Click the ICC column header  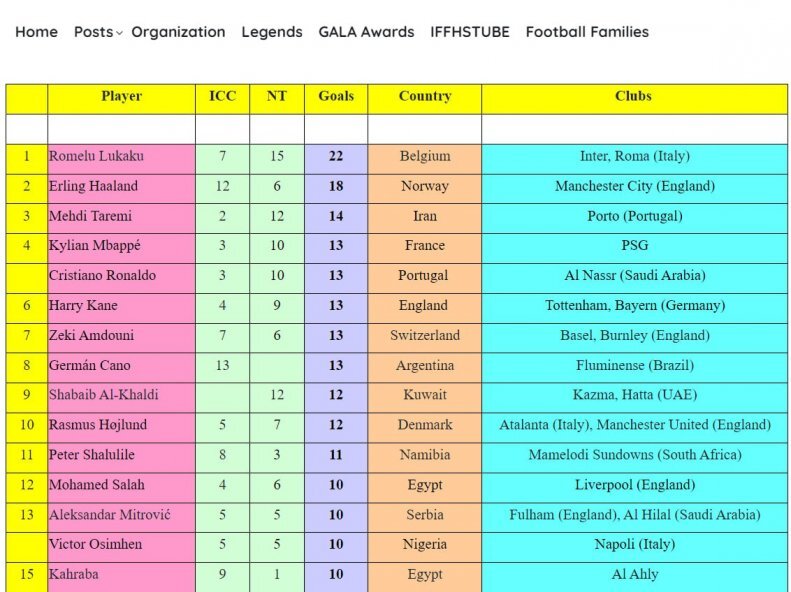point(222,97)
